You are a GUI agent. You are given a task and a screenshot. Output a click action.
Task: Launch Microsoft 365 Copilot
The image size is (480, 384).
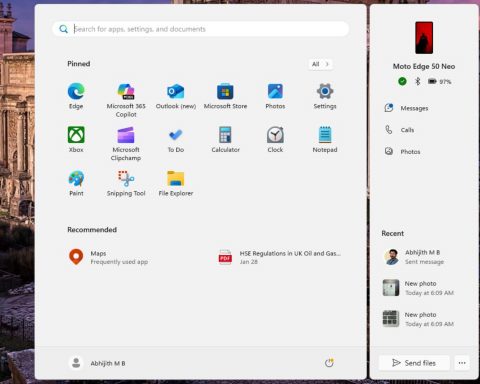tap(126, 100)
